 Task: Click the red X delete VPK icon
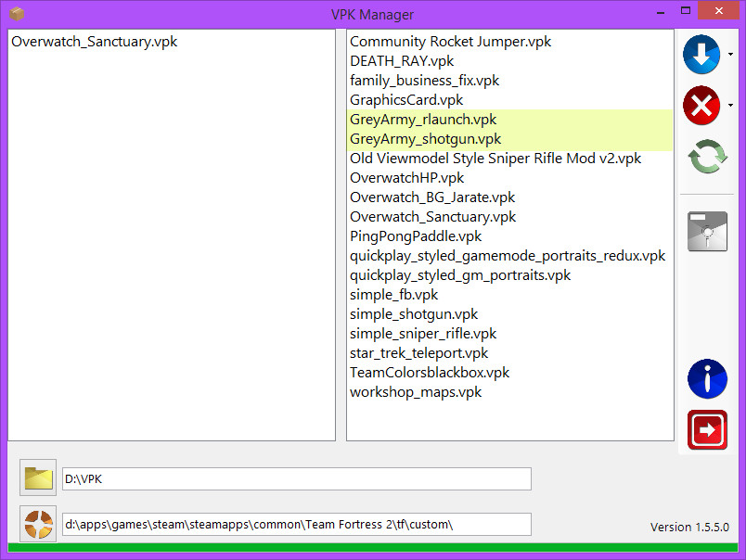point(701,106)
